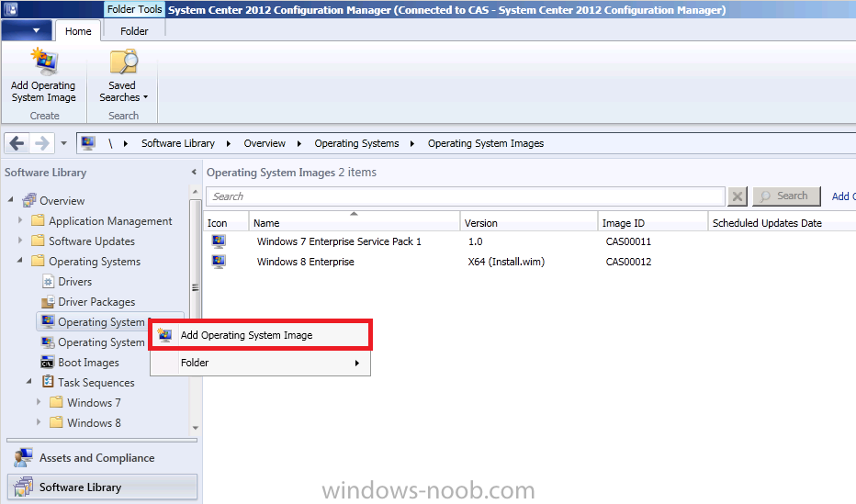Click the Folder Tools contextual tab
Viewport: 856px width, 504px height.
click(x=134, y=9)
